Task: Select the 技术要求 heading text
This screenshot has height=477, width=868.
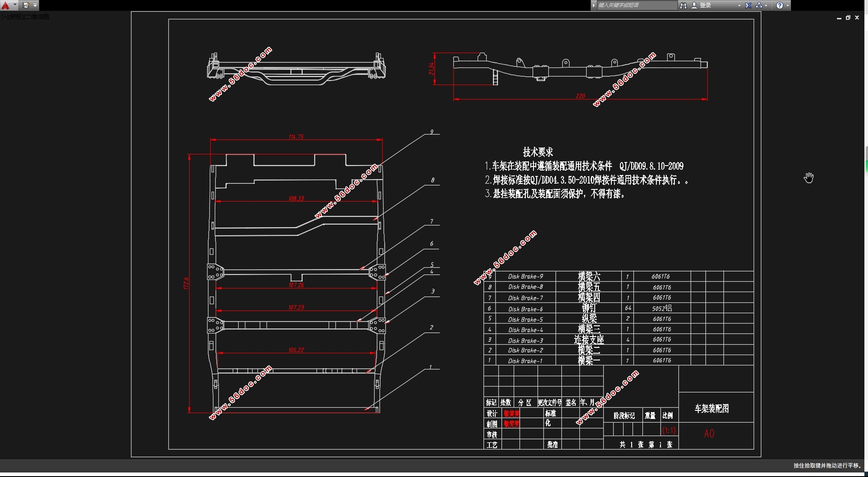Action: point(538,152)
